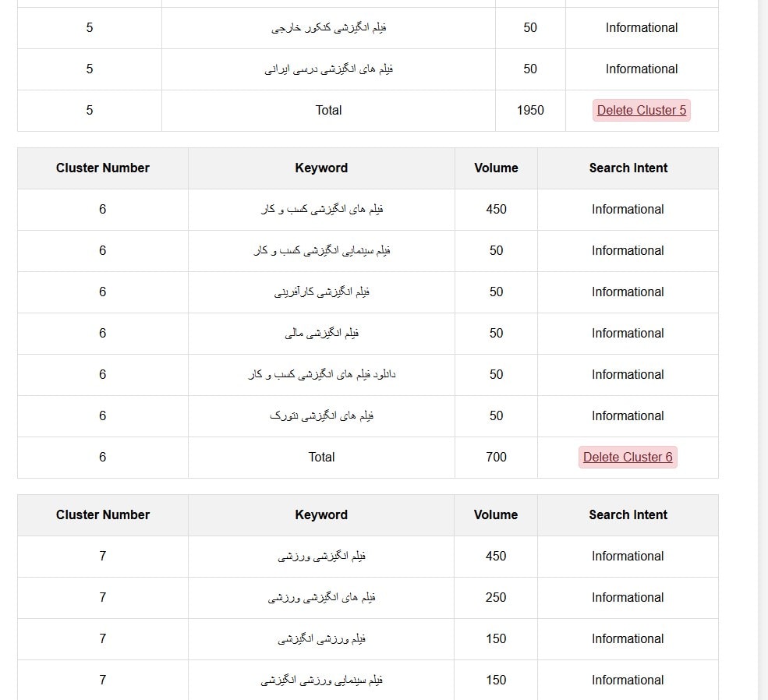Click the Delete Cluster 5 link
768x700 pixels.
coord(642,110)
